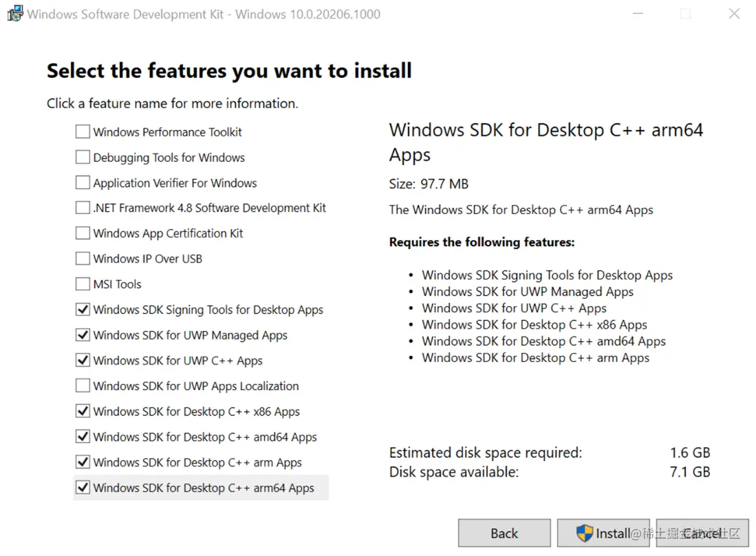Start installation with Install button

click(x=603, y=533)
